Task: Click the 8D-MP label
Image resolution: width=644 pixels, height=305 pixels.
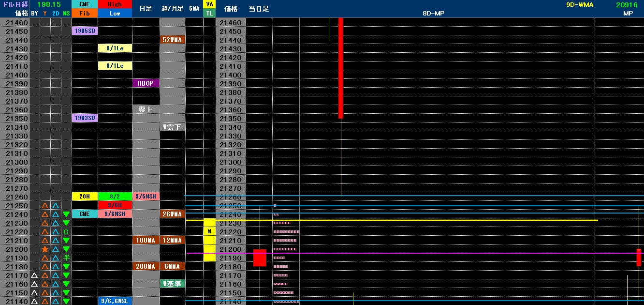Action: [433, 14]
